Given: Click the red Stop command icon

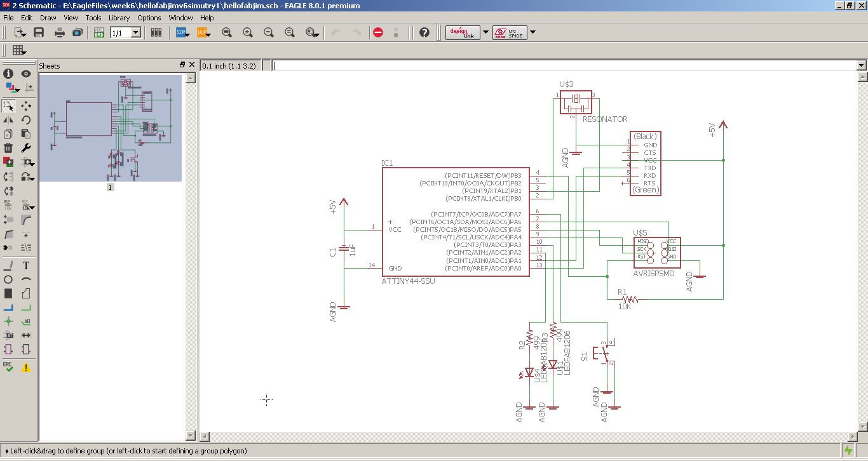Looking at the screenshot, I should coord(378,32).
